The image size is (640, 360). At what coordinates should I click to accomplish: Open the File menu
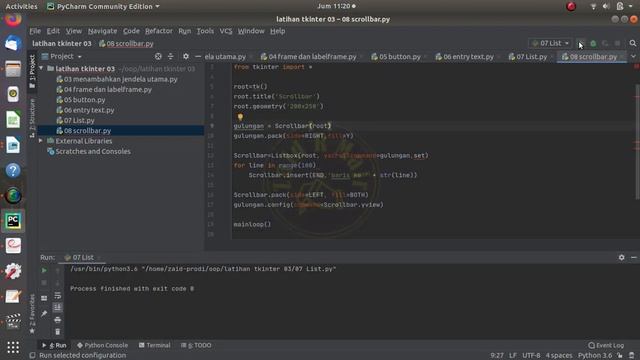tap(35, 31)
